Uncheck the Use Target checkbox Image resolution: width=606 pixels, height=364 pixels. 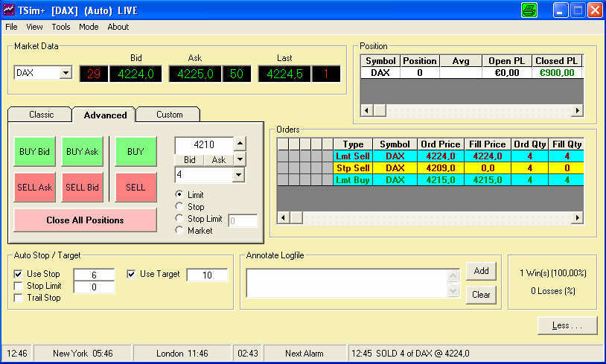tap(132, 274)
